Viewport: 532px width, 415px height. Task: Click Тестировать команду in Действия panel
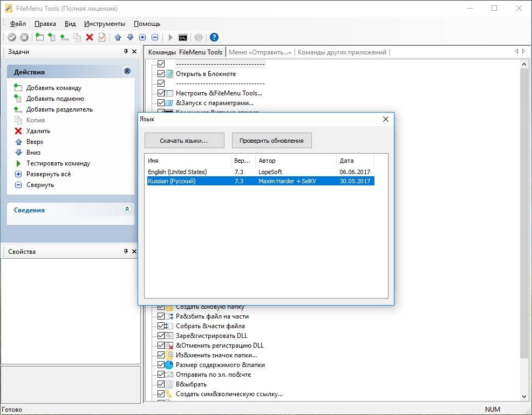58,163
